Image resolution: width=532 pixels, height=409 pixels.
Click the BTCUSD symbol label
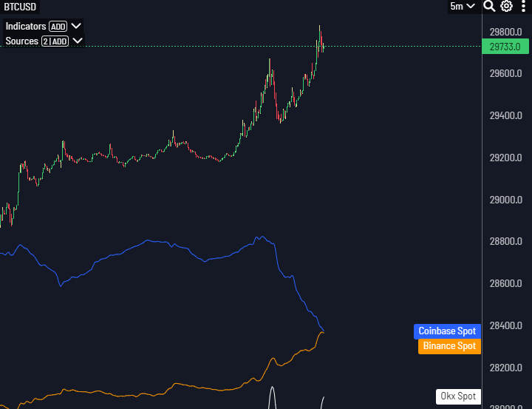21,7
